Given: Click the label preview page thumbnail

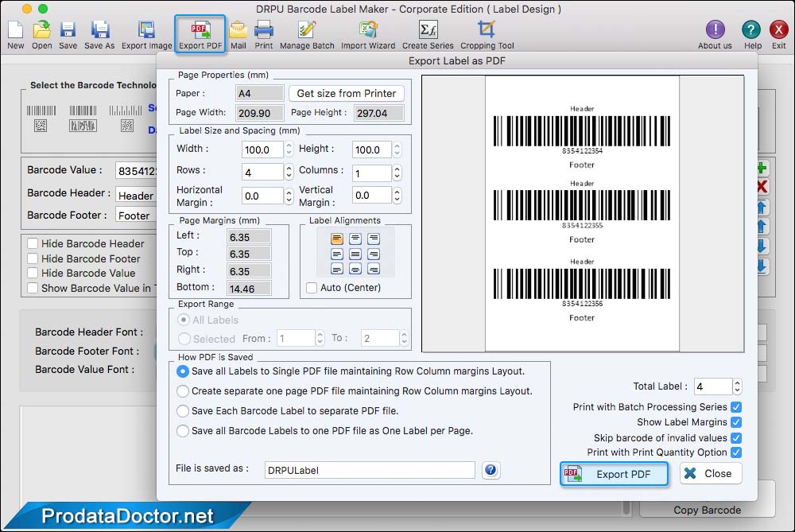Looking at the screenshot, I should pyautogui.click(x=582, y=213).
